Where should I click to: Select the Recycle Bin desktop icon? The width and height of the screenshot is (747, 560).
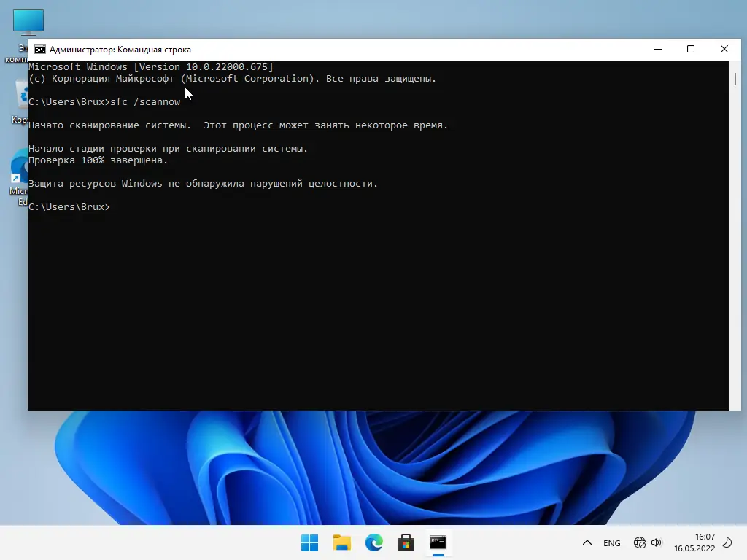pyautogui.click(x=21, y=102)
